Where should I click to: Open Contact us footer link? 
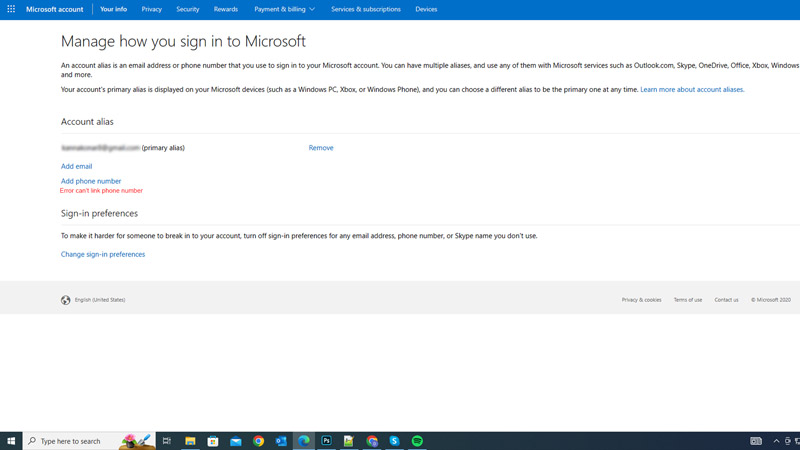(726, 300)
